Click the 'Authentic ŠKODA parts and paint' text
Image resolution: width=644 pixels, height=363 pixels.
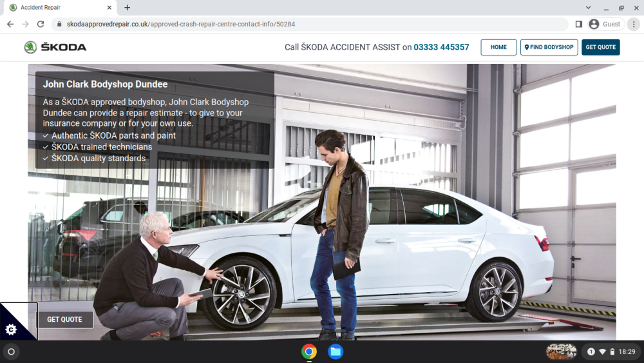[x=113, y=135]
